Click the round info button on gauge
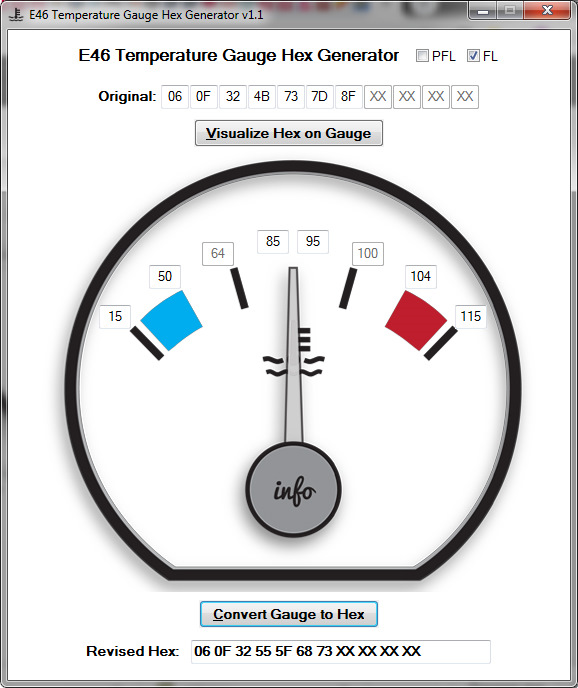Image resolution: width=578 pixels, height=688 pixels. 294,489
